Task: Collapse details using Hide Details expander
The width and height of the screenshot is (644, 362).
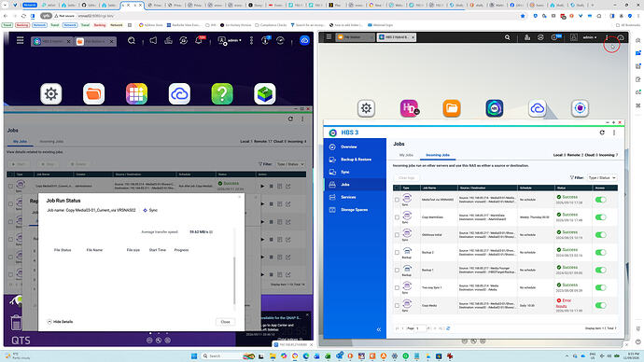Action: (x=60, y=322)
